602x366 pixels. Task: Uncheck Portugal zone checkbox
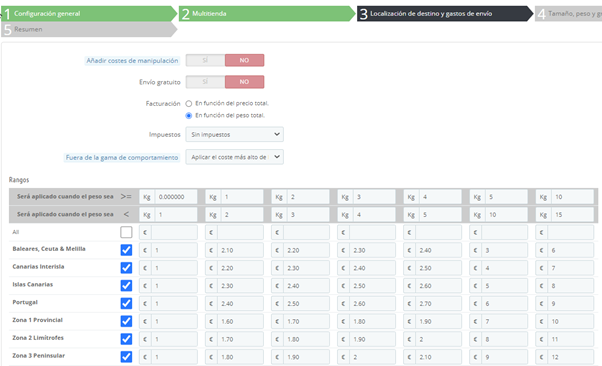coord(126,303)
